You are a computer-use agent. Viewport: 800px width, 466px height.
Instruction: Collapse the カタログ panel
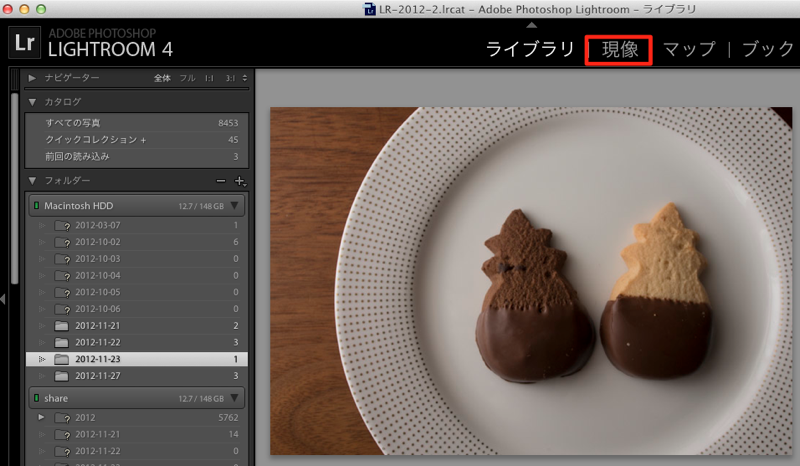coord(32,102)
